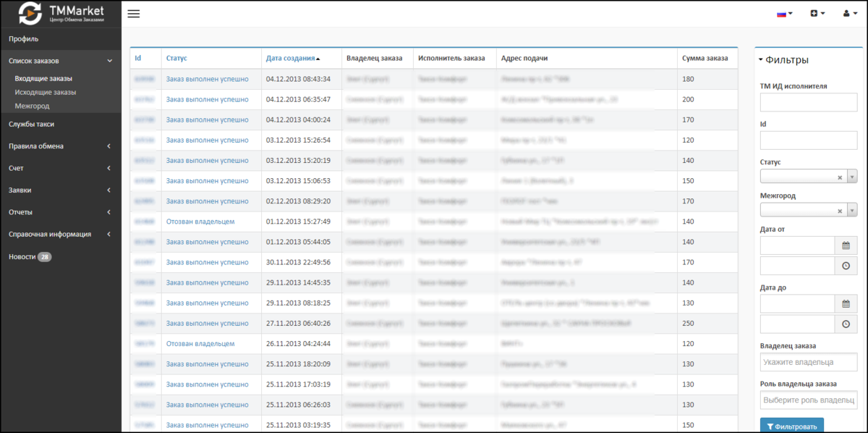The image size is (868, 433).
Task: Click clock icon for Дата до
Action: tap(845, 324)
